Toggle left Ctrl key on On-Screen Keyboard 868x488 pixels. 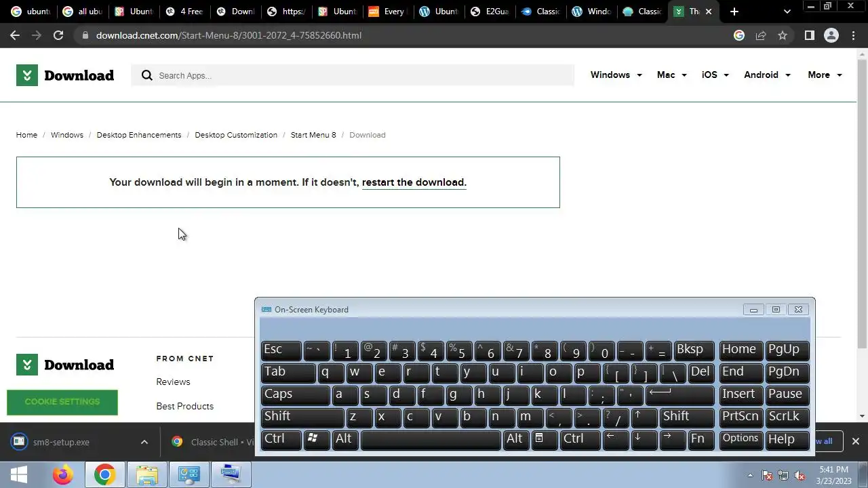(x=281, y=439)
